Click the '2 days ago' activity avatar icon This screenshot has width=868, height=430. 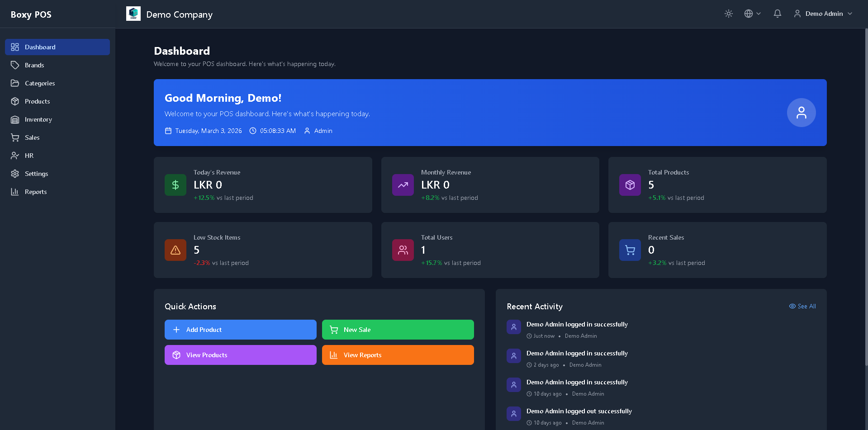[514, 356]
